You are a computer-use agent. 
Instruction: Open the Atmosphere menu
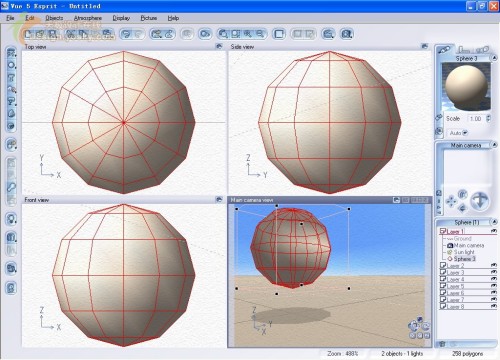click(x=88, y=18)
